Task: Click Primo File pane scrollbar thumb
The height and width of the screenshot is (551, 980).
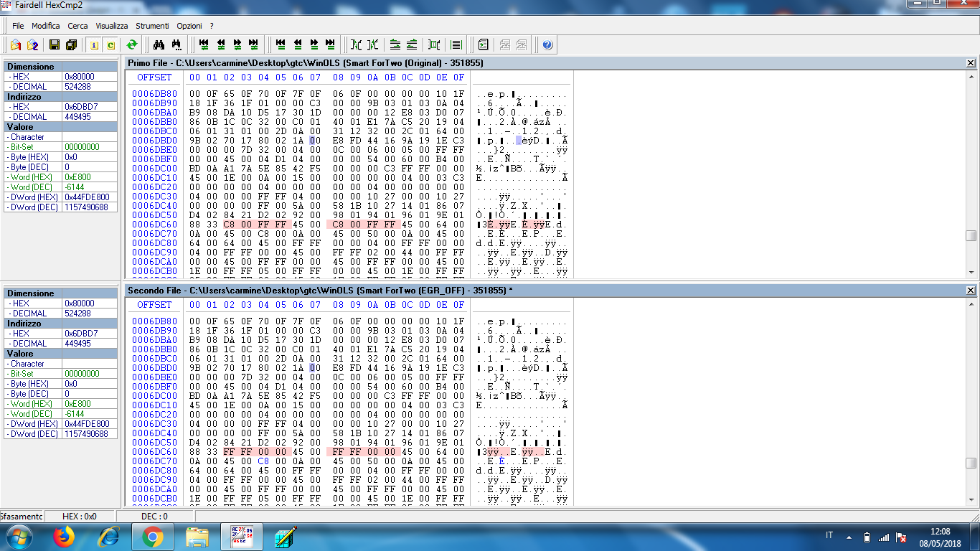Action: (971, 236)
